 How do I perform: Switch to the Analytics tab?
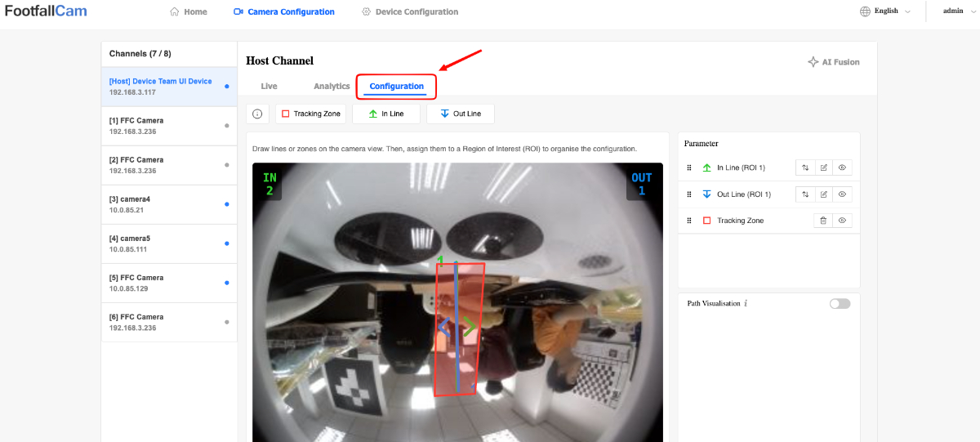[332, 86]
